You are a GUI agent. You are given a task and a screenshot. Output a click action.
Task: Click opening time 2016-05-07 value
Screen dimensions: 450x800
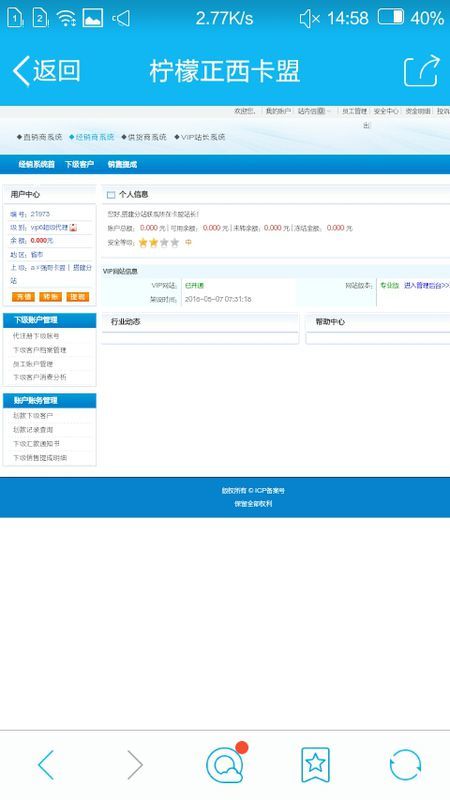point(218,299)
